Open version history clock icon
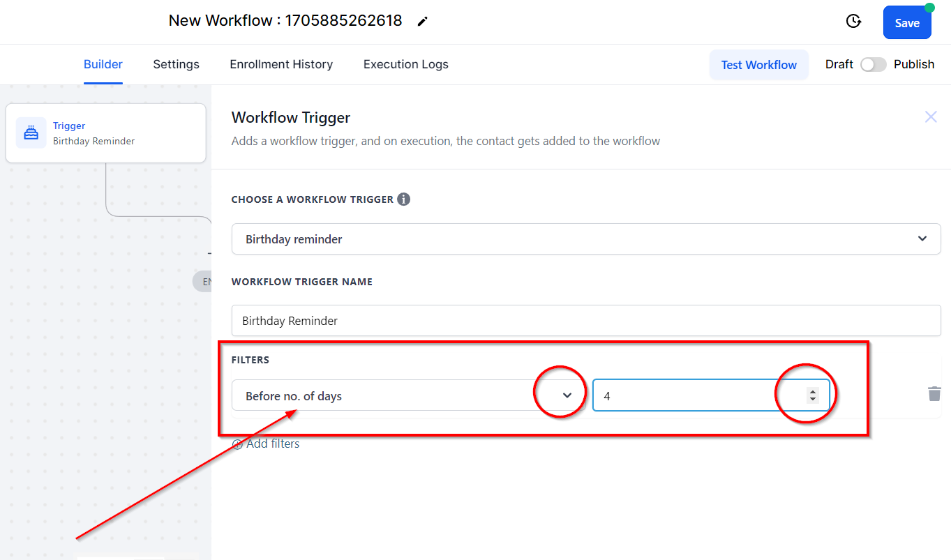 (853, 22)
